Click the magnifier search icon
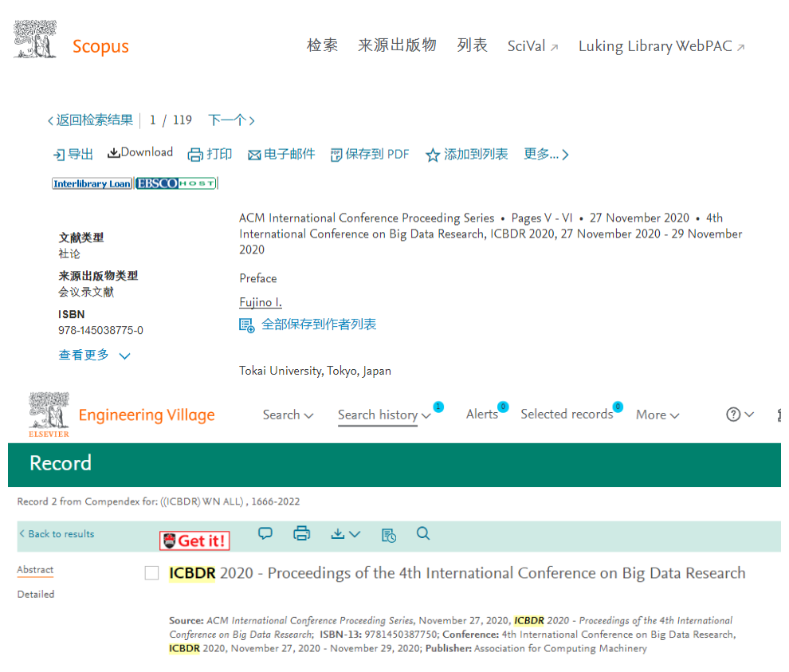789x672 pixels. click(x=423, y=533)
